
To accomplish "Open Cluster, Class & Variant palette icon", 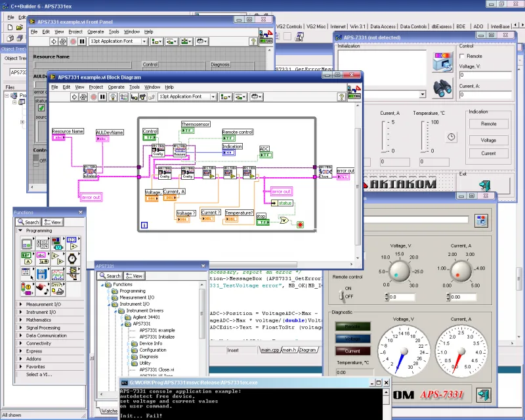I will point(58,243).
